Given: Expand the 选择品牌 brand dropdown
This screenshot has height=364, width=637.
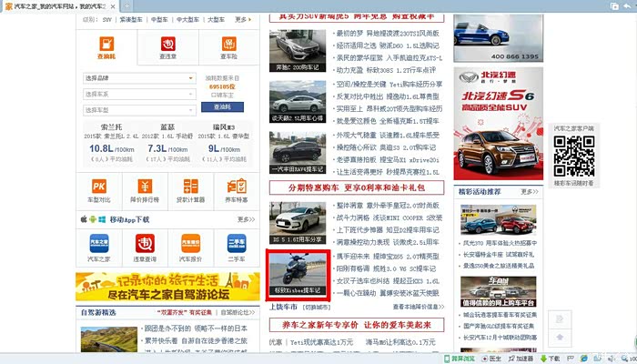Looking at the screenshot, I should coord(139,78).
